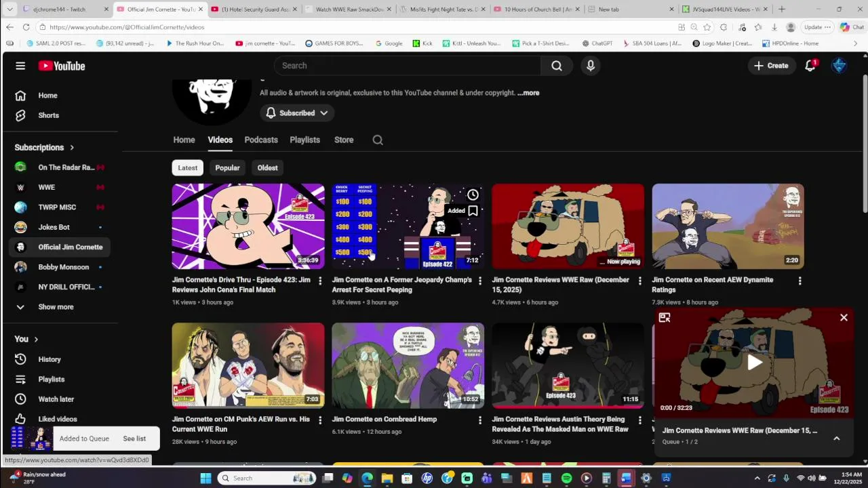
Task: Open options menu for AEW Dynamite Ratings video
Action: 800,281
